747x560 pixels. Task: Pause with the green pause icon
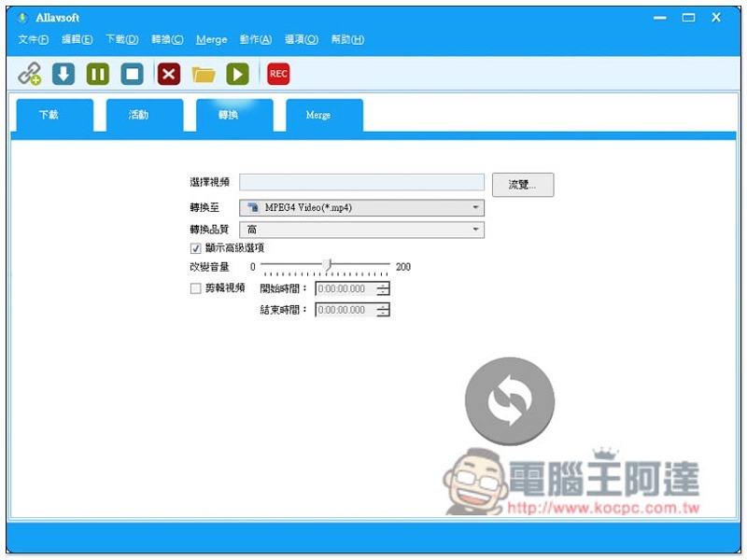98,74
